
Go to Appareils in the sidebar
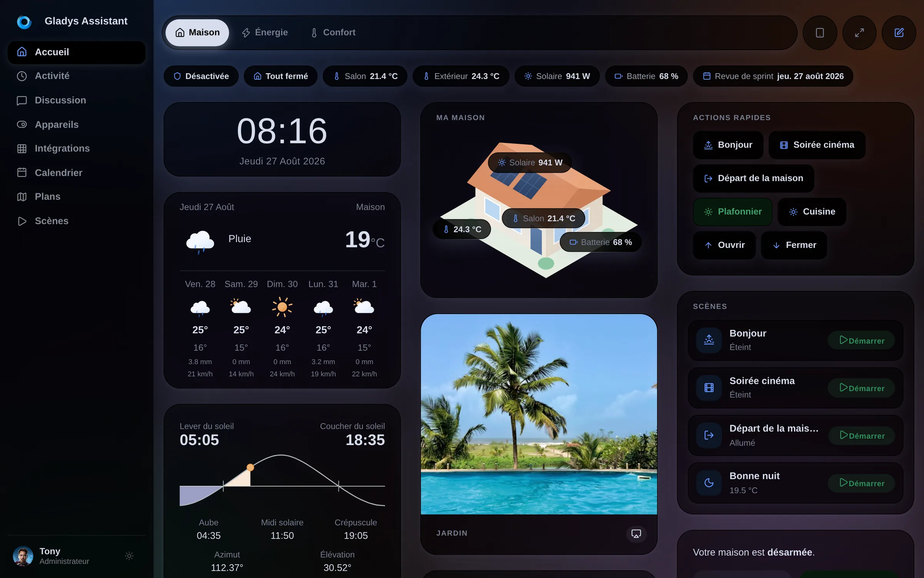click(77, 124)
